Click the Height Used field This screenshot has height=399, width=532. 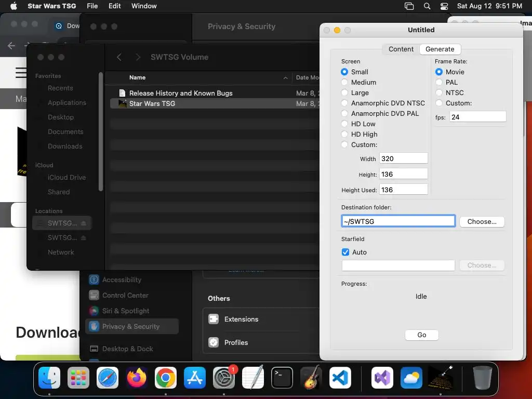click(x=403, y=190)
